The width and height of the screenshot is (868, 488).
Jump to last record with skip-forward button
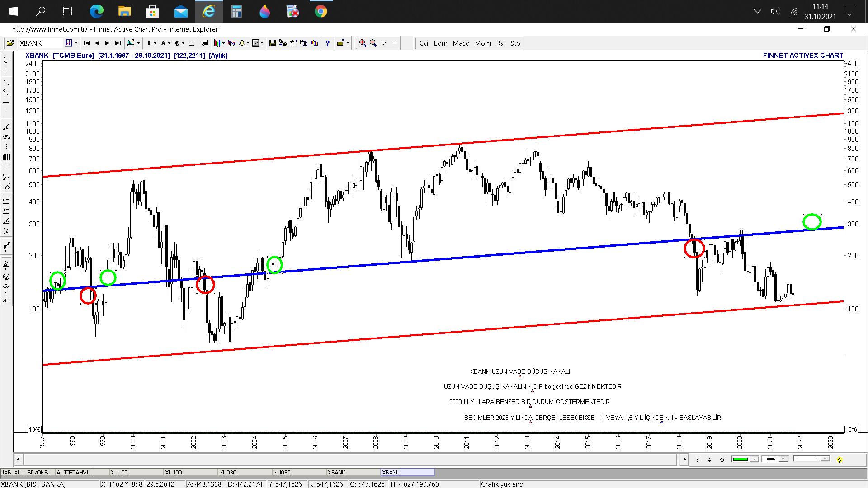pos(118,43)
